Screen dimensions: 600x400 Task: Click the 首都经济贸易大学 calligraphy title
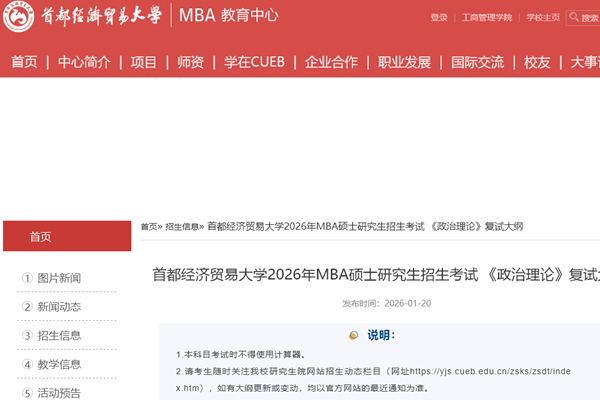(x=101, y=16)
